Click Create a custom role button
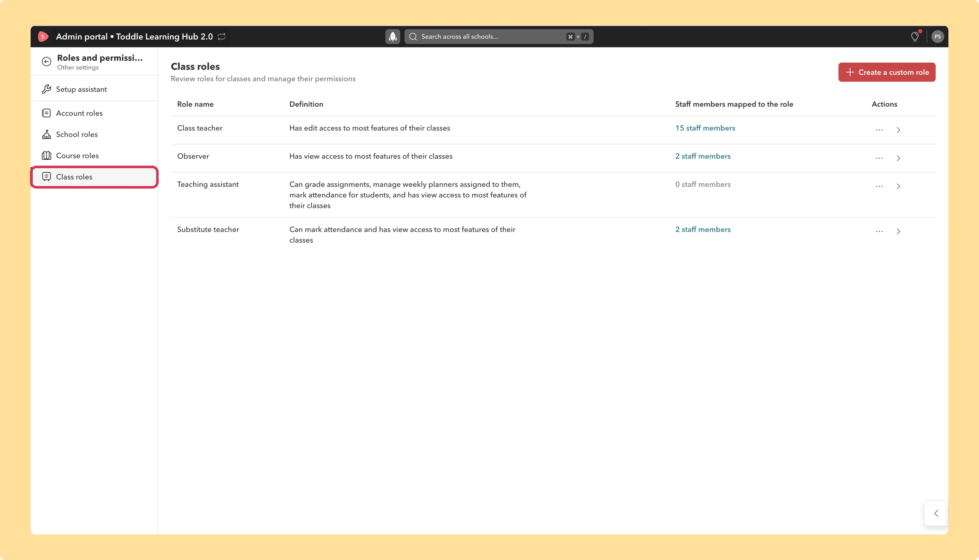Screen dimensions: 979x560 [x=887, y=72]
